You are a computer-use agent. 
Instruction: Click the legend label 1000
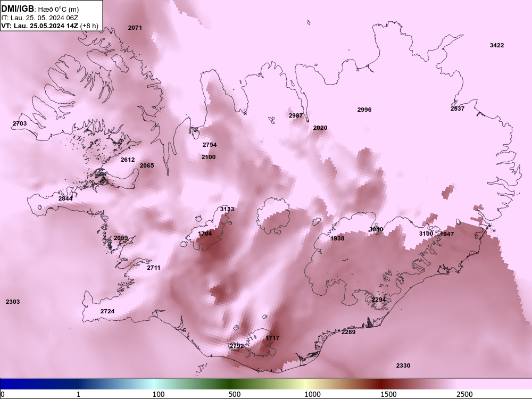pos(312,394)
